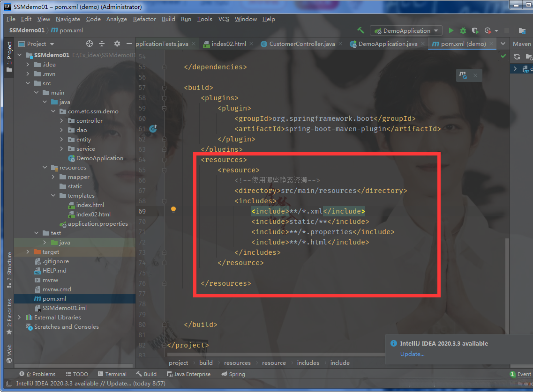The height and width of the screenshot is (392, 533).
Task: Start debugging with the bug icon
Action: click(x=463, y=30)
